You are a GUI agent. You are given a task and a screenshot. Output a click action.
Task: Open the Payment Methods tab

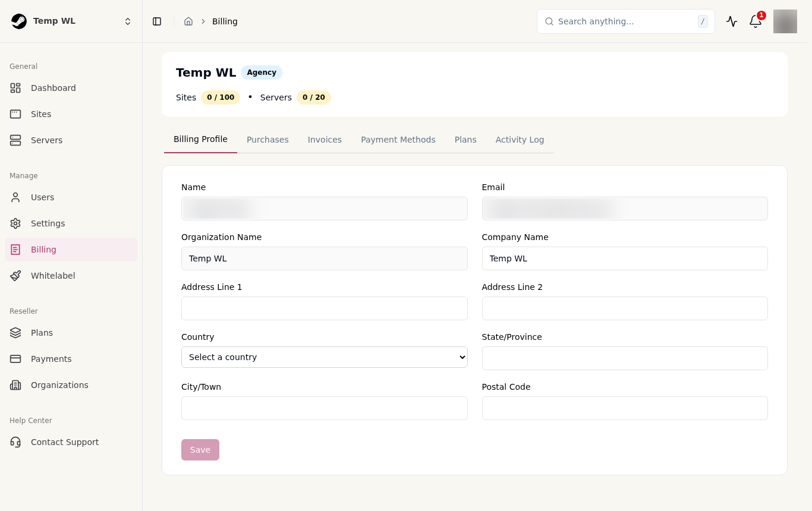click(398, 140)
